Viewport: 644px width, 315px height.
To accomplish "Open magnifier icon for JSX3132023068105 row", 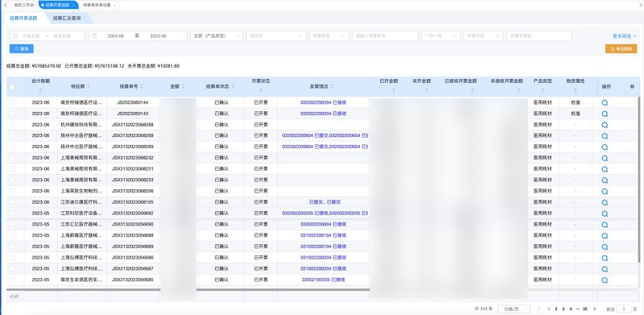I will 605,203.
